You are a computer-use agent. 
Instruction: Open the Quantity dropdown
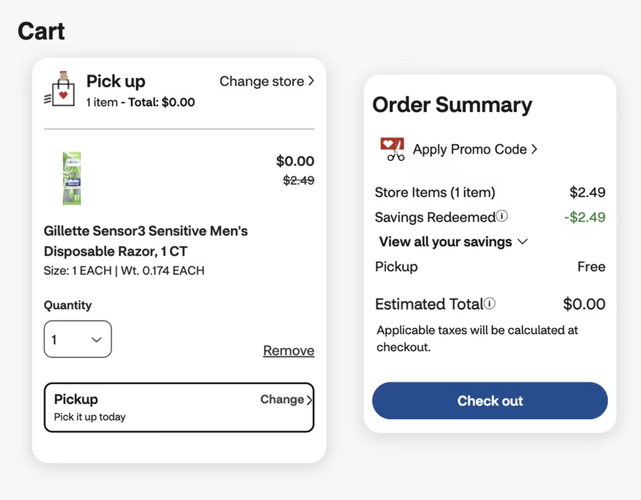tap(78, 339)
